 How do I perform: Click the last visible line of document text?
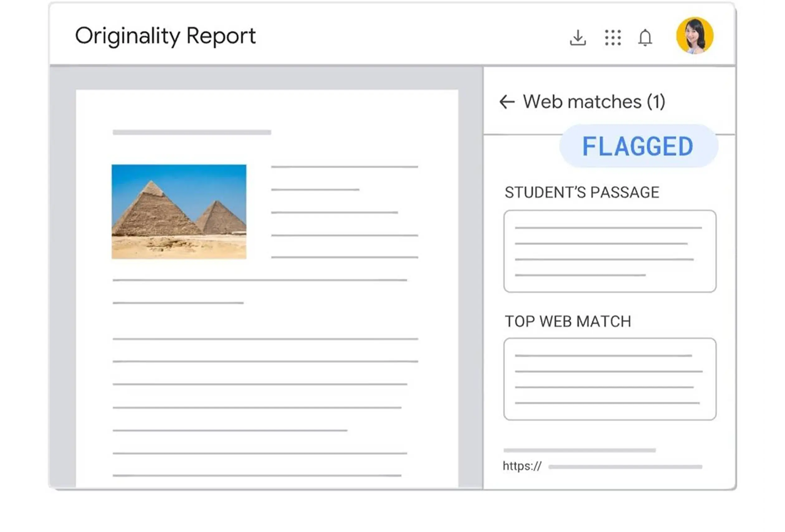click(257, 475)
